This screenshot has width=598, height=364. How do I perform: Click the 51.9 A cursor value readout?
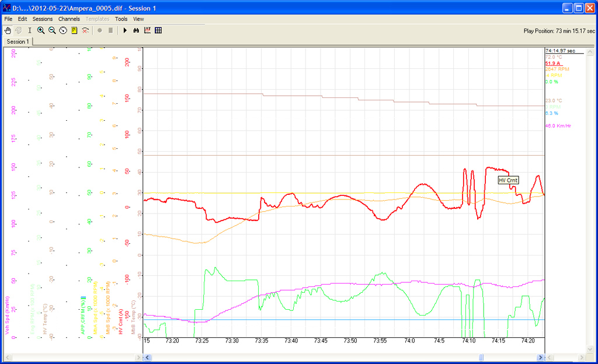click(552, 63)
